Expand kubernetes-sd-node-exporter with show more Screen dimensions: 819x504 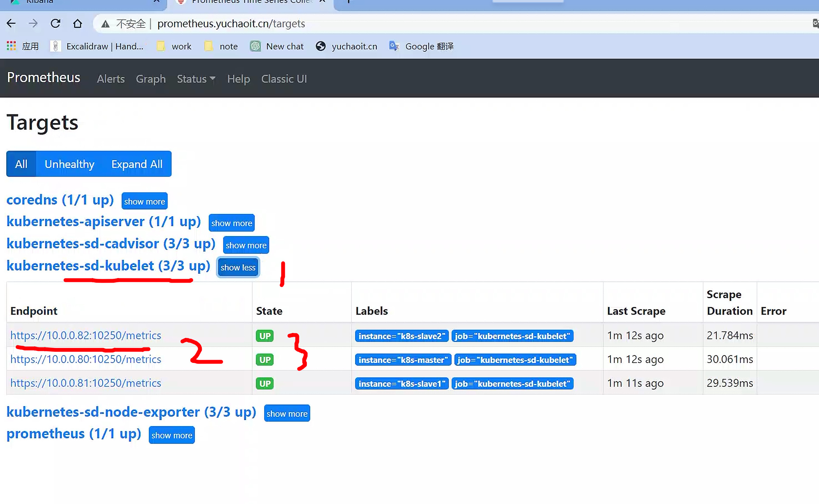click(287, 414)
